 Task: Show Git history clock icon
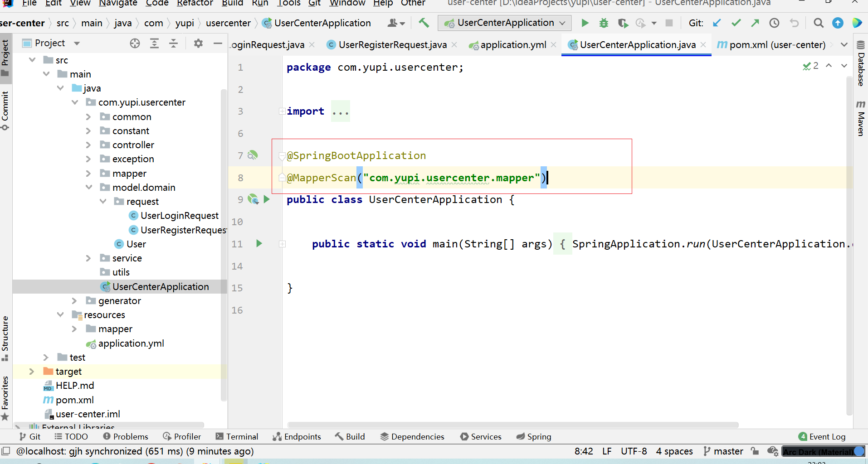tap(774, 23)
